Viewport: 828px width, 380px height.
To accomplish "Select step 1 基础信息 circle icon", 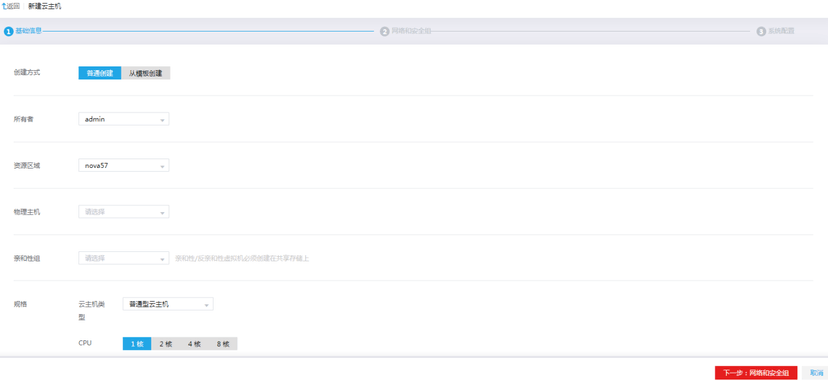I will tap(8, 32).
